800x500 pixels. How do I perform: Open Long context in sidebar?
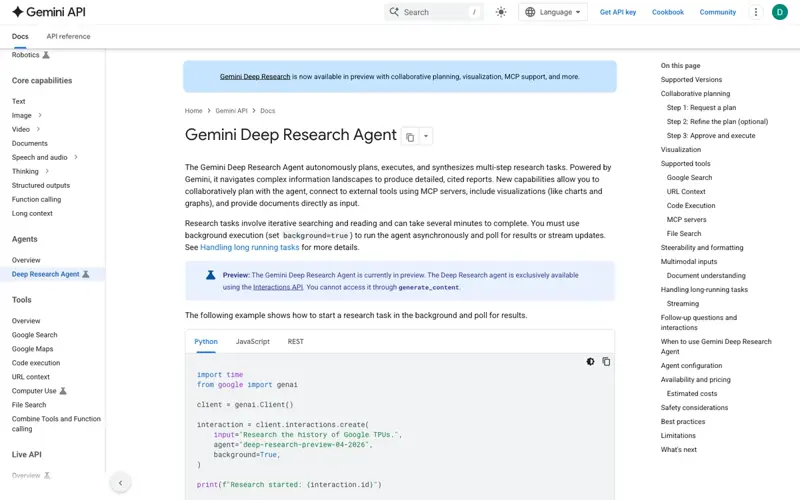tap(32, 213)
